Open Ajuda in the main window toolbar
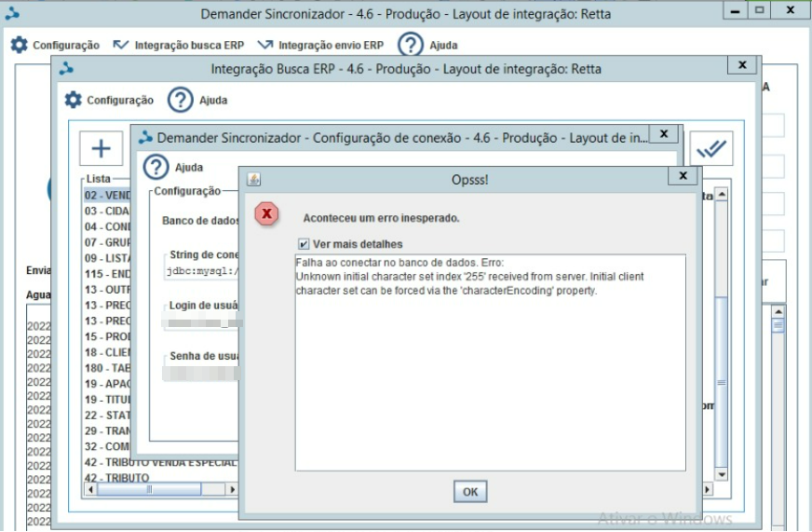This screenshot has width=812, height=532. (x=443, y=45)
